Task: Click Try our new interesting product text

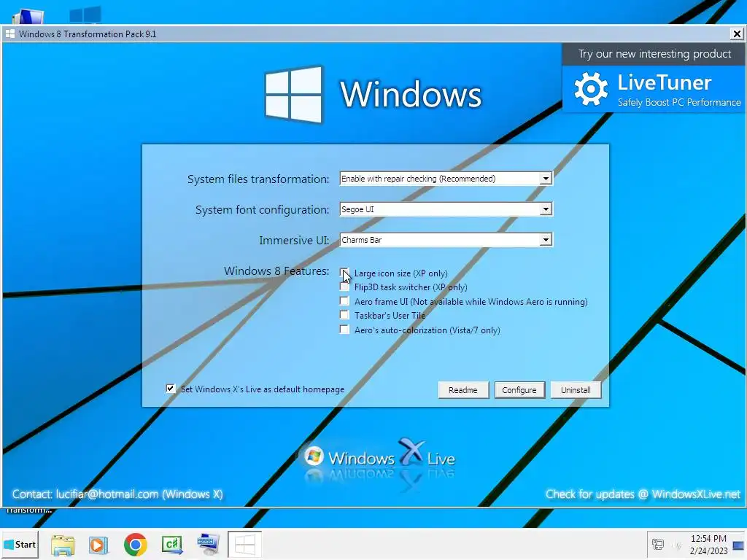Action: pyautogui.click(x=654, y=54)
